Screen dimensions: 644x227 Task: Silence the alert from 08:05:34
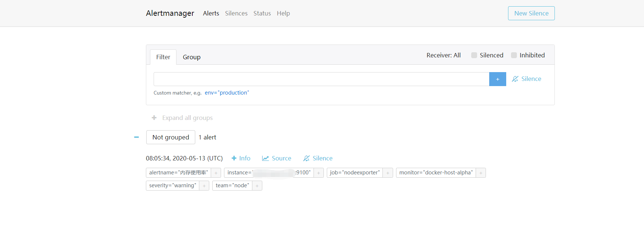coord(318,158)
